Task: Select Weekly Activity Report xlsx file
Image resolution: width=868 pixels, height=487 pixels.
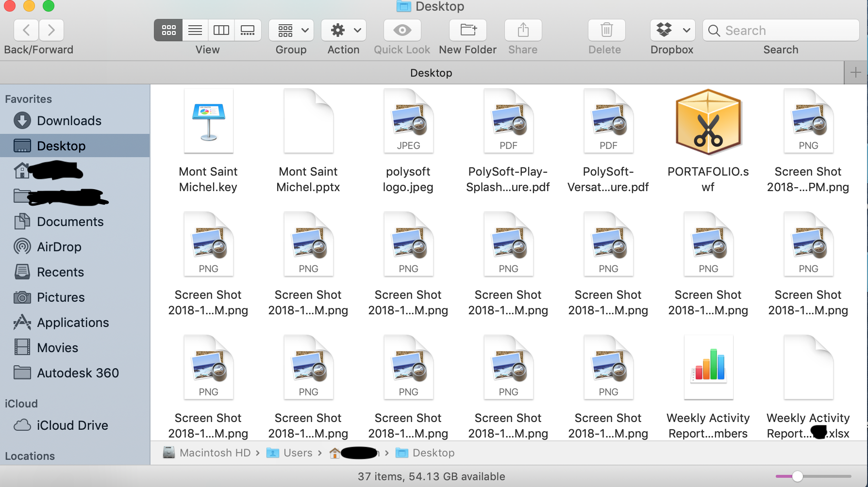Action: pyautogui.click(x=808, y=387)
